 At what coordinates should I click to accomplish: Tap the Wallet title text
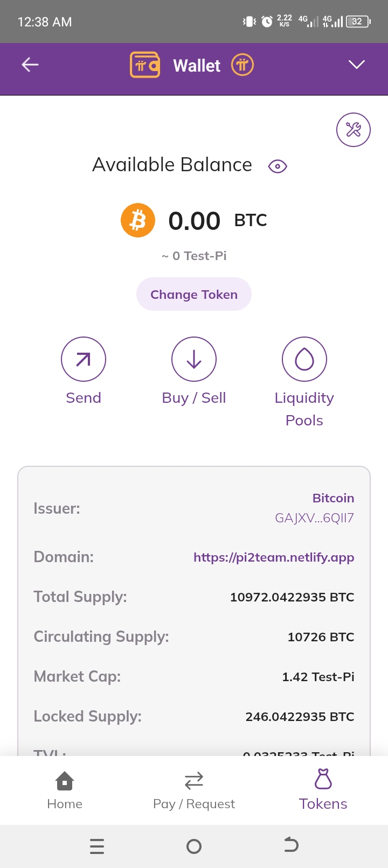(x=197, y=66)
